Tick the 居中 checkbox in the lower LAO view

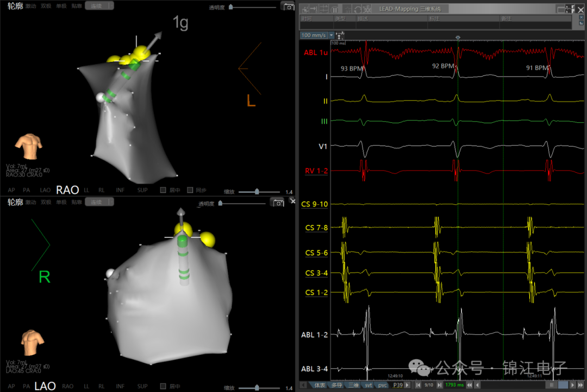(163, 386)
